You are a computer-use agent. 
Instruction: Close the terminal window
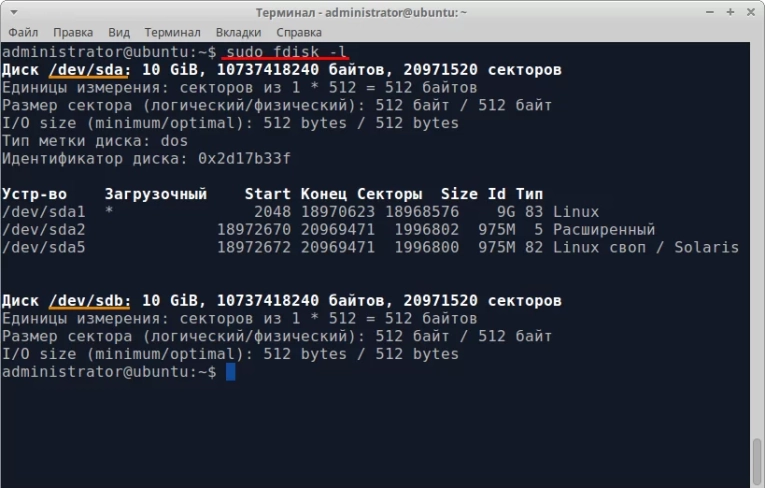(750, 12)
